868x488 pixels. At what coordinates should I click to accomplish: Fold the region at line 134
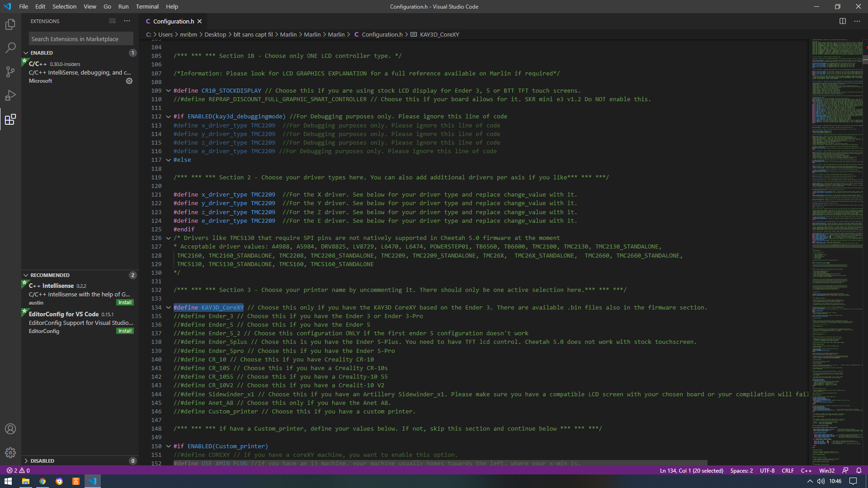click(x=169, y=308)
